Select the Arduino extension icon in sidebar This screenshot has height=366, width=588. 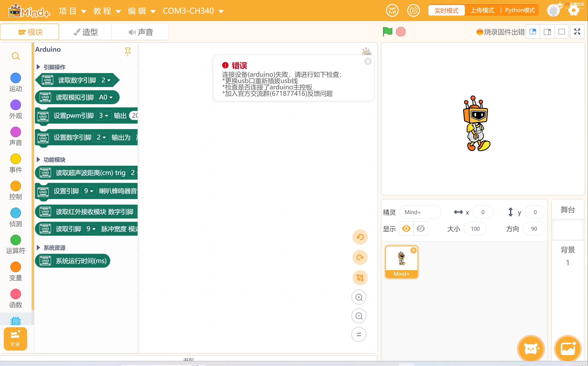(x=15, y=321)
